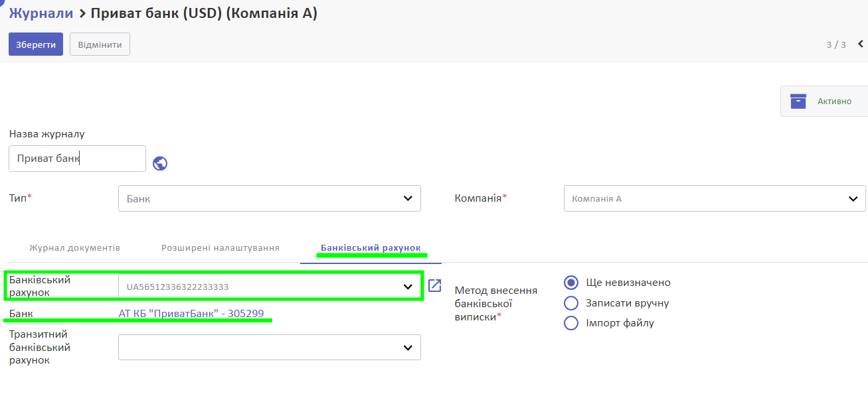Open the Тип dropdown showing Банк

coord(270,198)
